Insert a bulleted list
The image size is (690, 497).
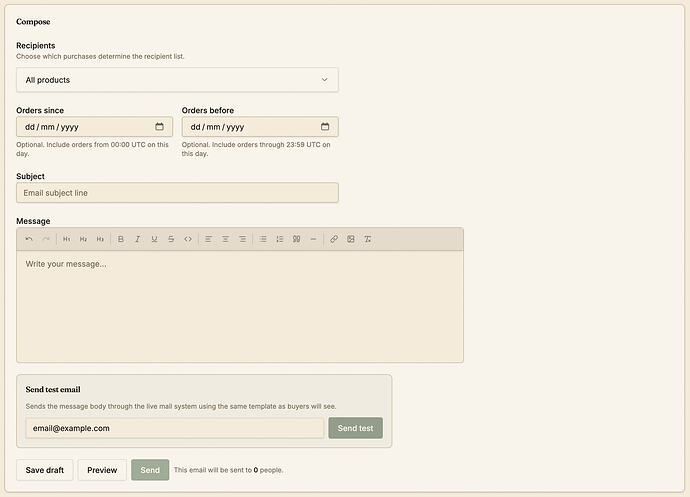point(263,239)
